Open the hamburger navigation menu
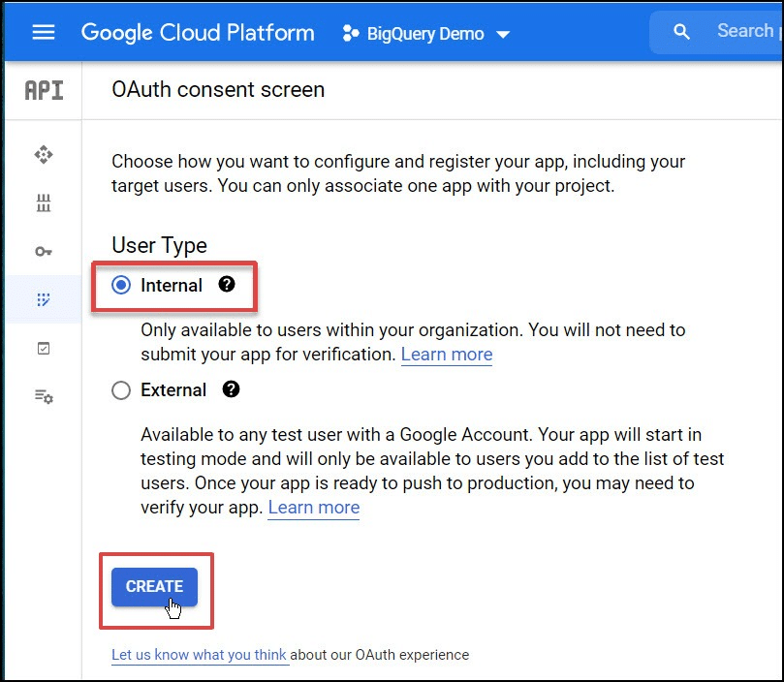 click(x=44, y=32)
